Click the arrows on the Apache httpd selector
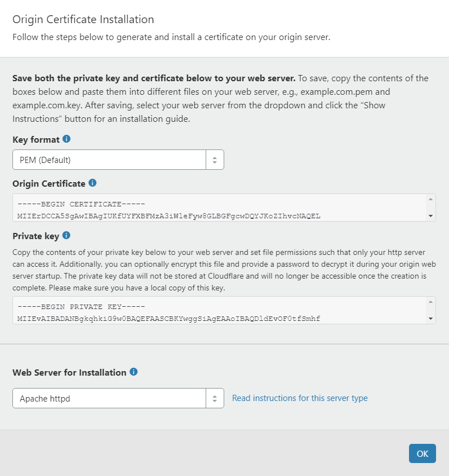 click(215, 398)
